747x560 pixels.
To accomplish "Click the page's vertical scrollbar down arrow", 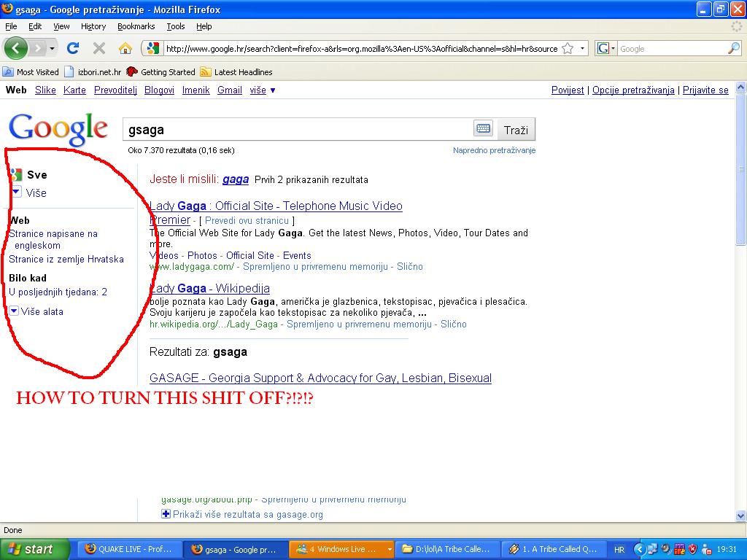I will coord(741,516).
